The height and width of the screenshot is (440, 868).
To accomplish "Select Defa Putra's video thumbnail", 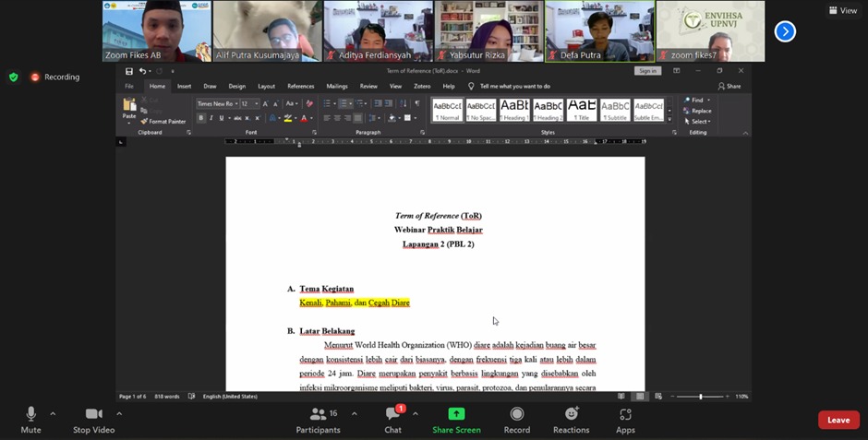I will click(x=599, y=31).
